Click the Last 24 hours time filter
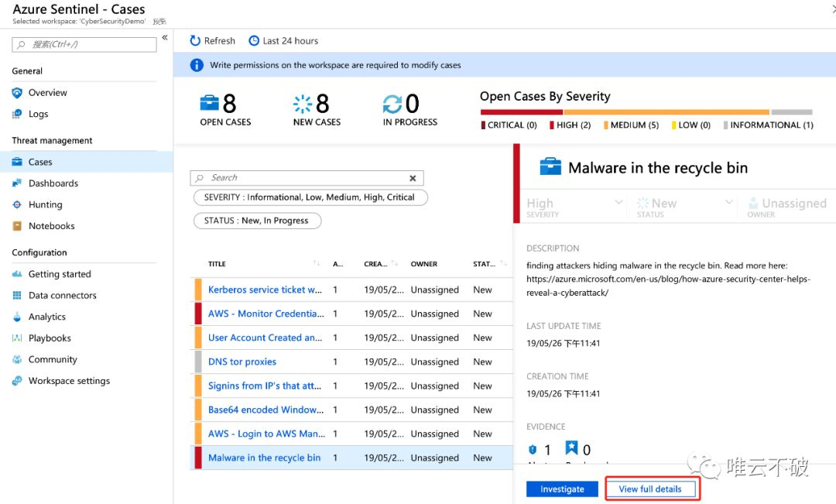836x504 pixels. click(283, 40)
